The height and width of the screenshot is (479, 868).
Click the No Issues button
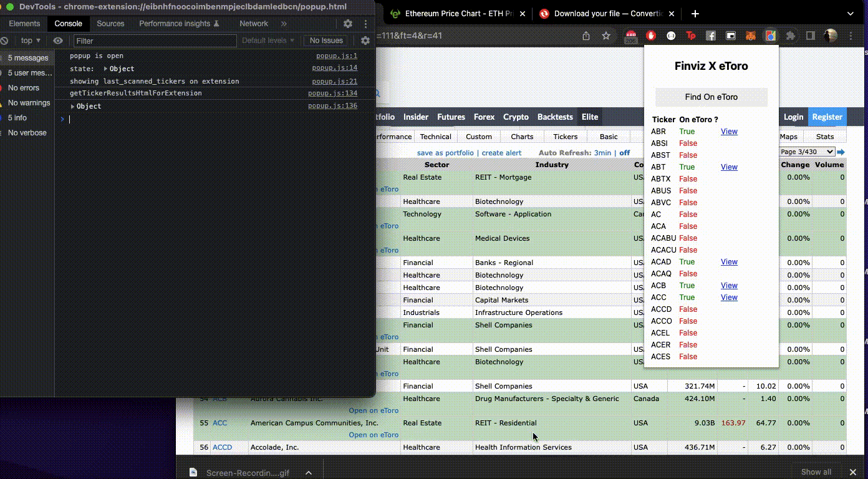[x=327, y=41]
